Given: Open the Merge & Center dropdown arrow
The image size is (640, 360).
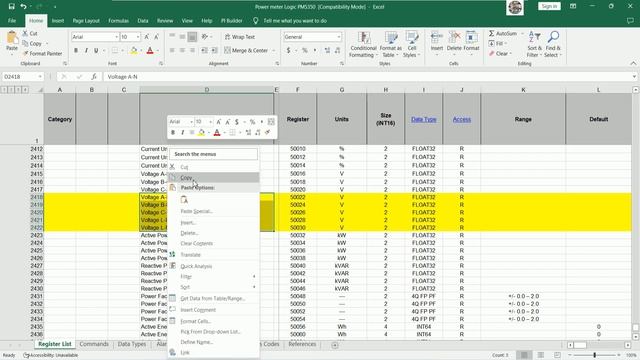Looking at the screenshot, I should tap(274, 51).
